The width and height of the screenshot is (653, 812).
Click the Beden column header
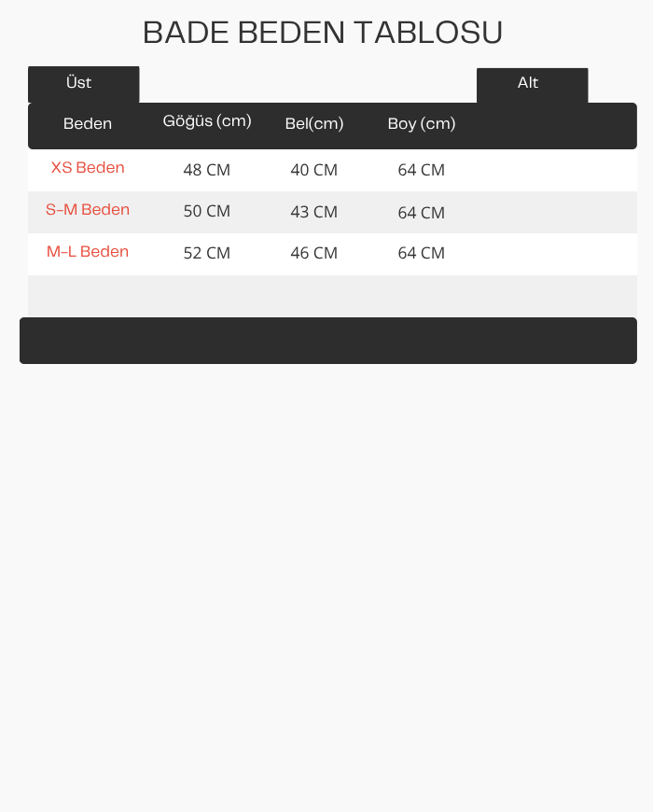click(88, 124)
